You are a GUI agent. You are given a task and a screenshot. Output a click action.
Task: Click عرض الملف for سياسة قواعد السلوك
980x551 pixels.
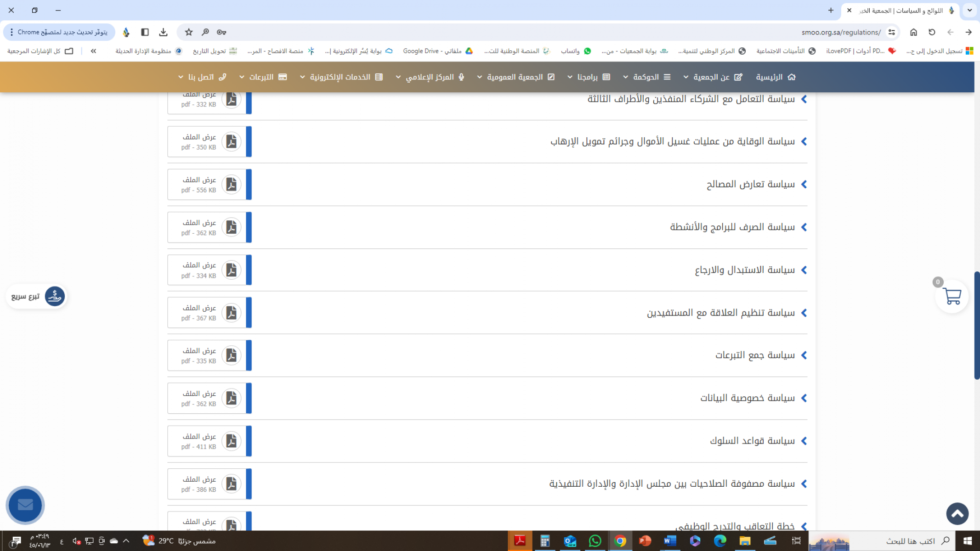[x=199, y=437]
